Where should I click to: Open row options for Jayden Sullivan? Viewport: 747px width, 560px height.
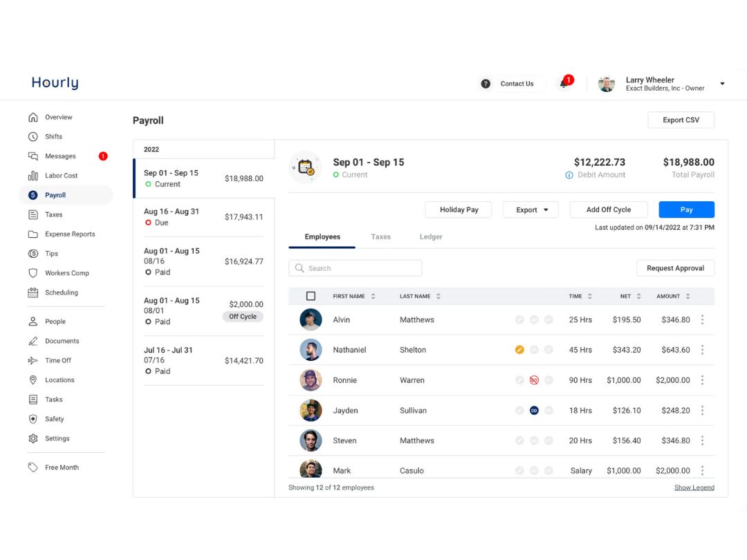[702, 411]
